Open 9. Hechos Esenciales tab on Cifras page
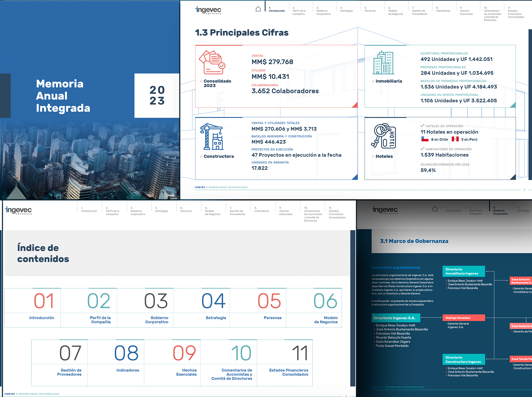The width and height of the screenshot is (532, 397). pyautogui.click(x=466, y=11)
